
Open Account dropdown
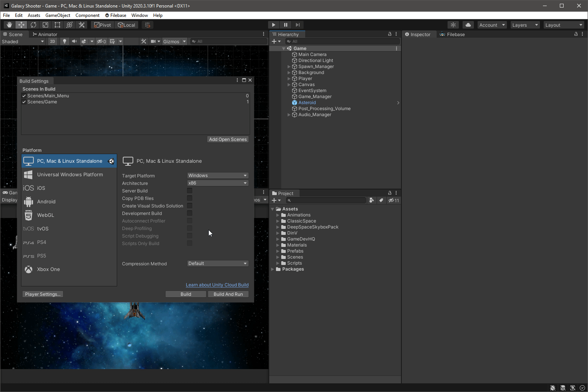pos(492,25)
